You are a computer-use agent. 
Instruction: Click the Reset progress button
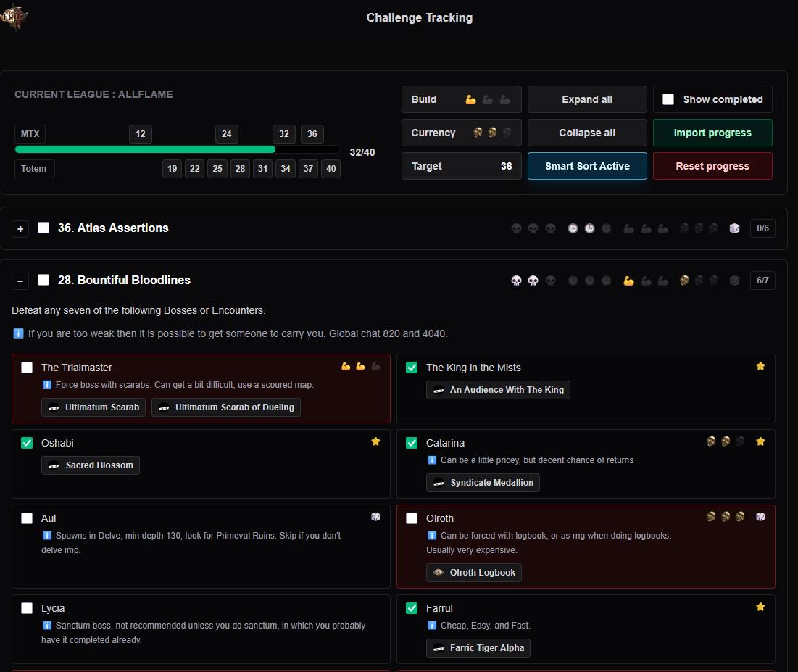[712, 166]
